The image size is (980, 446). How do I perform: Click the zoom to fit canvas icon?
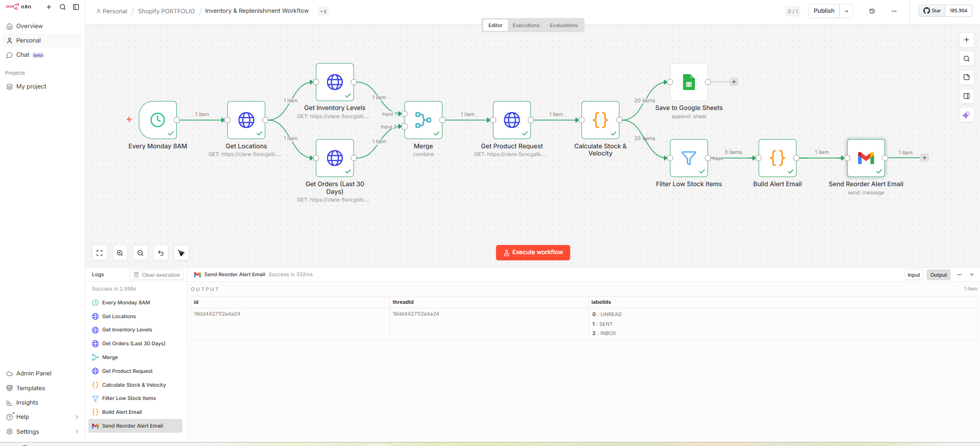100,253
